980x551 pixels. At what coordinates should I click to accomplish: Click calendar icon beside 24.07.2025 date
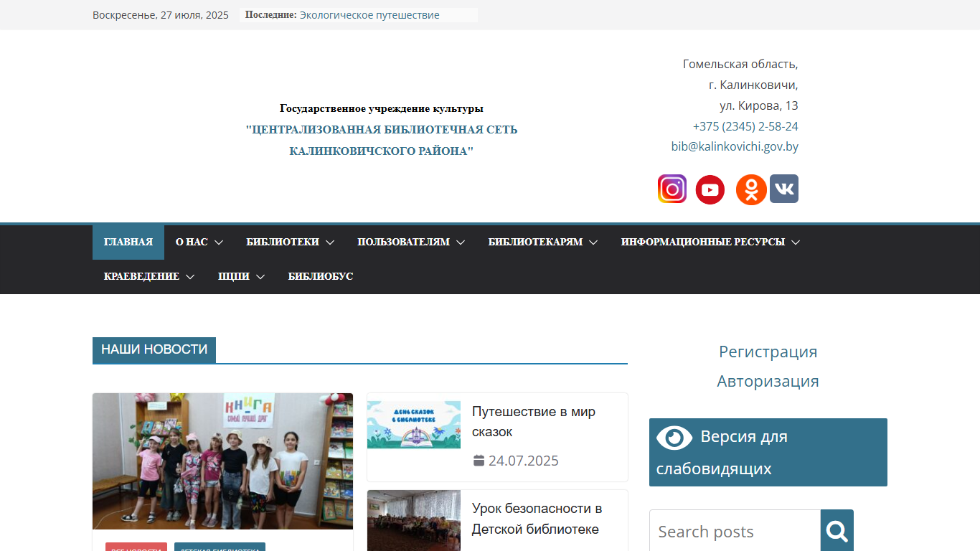[x=479, y=461]
